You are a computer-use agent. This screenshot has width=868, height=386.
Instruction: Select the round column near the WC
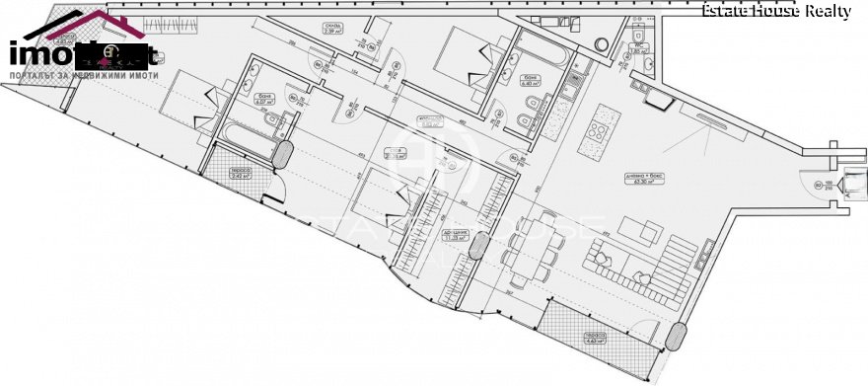(x=601, y=44)
